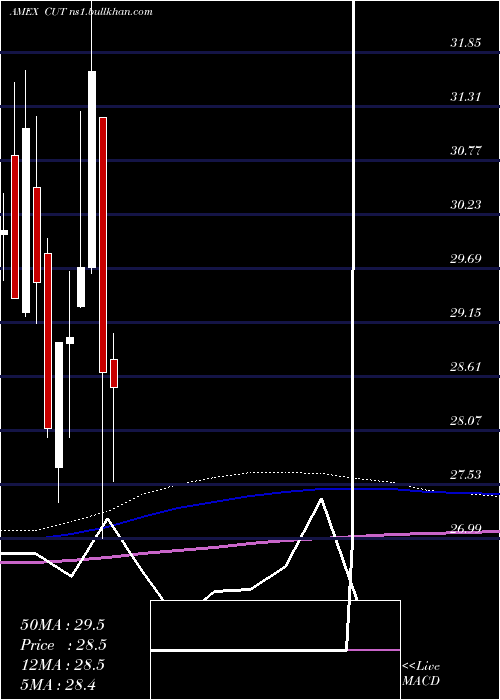This screenshot has width=500, height=700.
Task: Click the tallest red candlestick body
Action: (103, 245)
